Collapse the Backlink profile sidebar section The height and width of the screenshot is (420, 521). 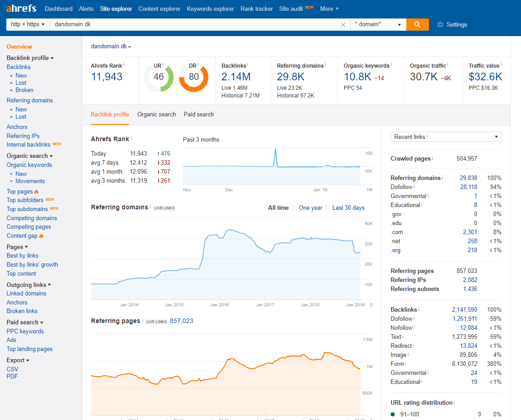[x=30, y=58]
